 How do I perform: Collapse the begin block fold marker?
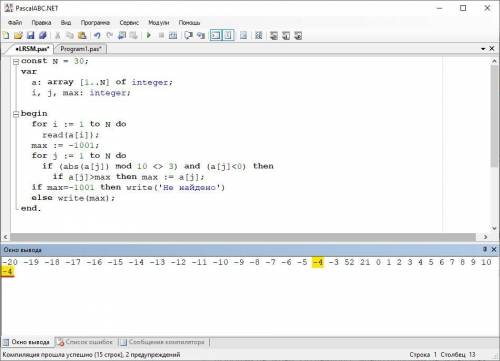pos(16,114)
